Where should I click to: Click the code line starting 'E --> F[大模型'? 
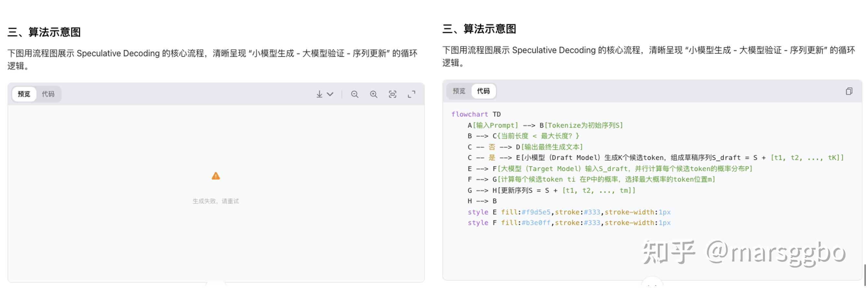[610, 169]
